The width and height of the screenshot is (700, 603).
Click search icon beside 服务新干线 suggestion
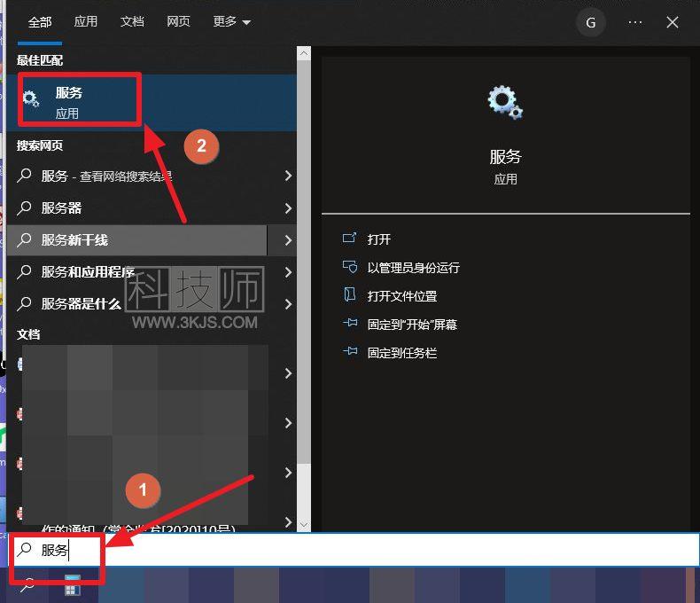click(24, 240)
